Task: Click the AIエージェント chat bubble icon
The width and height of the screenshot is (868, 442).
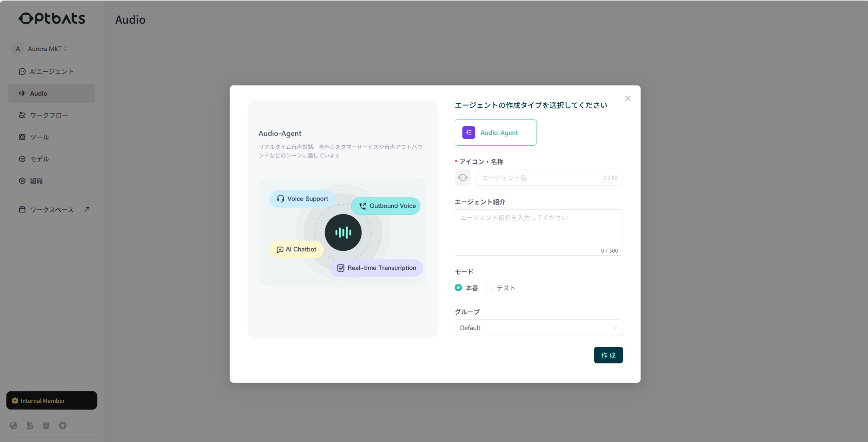Action: click(x=22, y=71)
